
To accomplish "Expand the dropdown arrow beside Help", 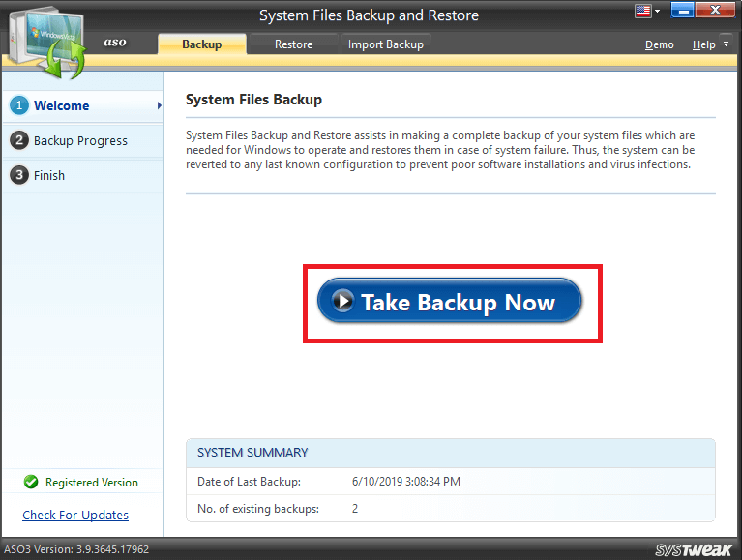I will (726, 44).
